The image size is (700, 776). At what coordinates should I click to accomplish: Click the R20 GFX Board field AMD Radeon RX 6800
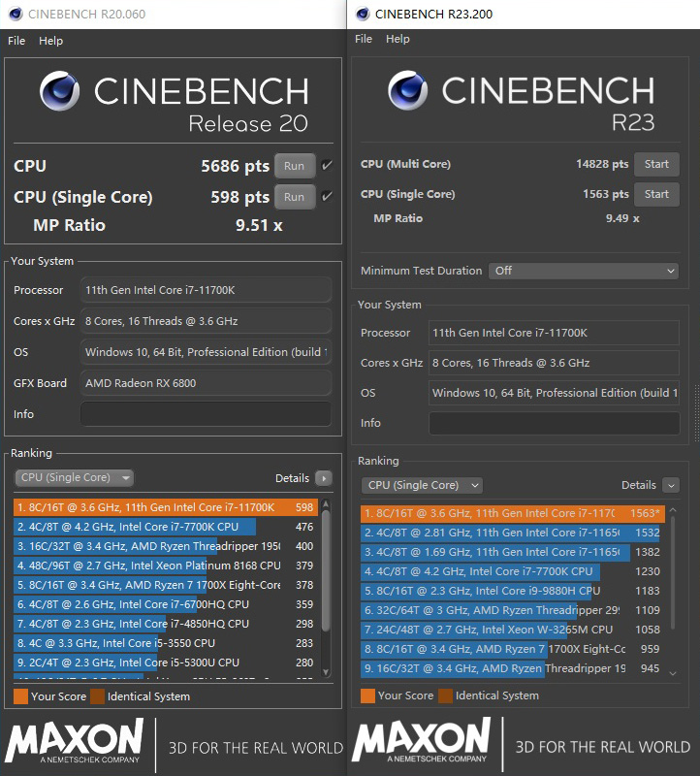click(x=206, y=383)
